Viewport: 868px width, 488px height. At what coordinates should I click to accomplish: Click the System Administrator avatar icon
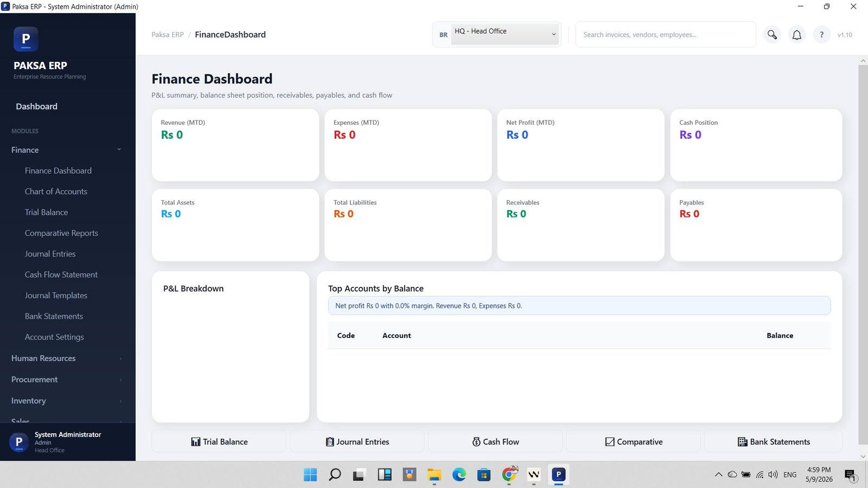(19, 442)
